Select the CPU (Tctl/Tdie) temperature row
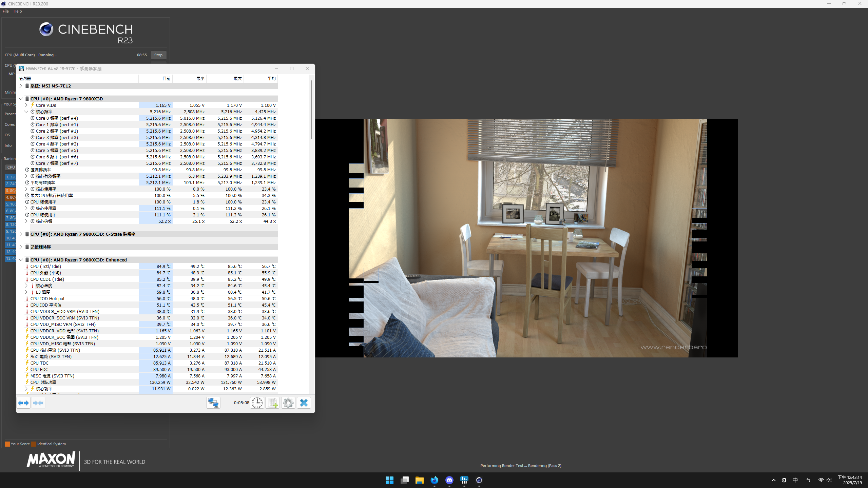The height and width of the screenshot is (488, 868). [147, 266]
